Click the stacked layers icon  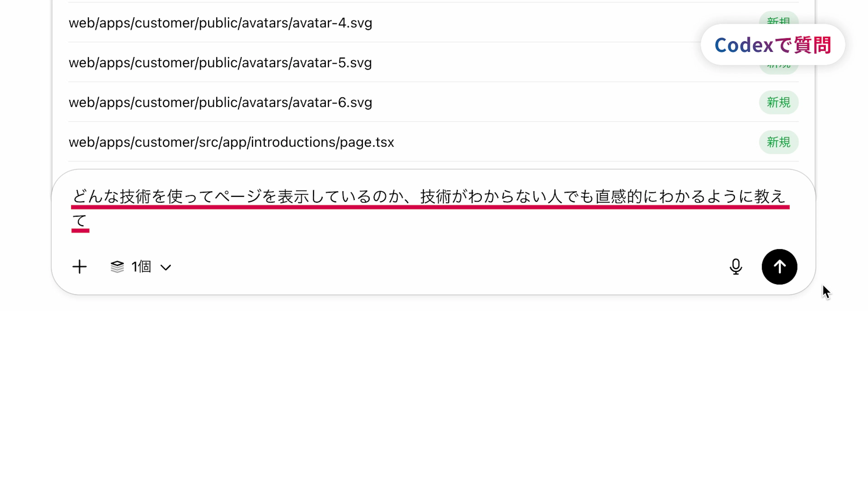point(117,267)
